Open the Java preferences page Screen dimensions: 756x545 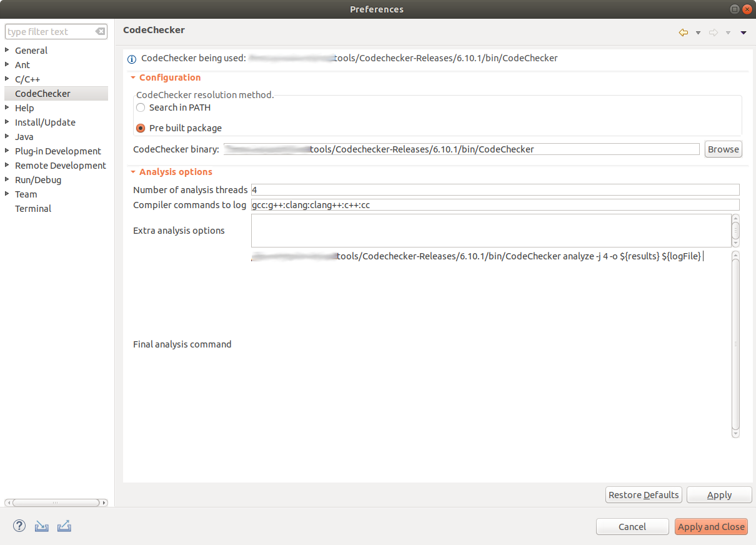click(24, 137)
